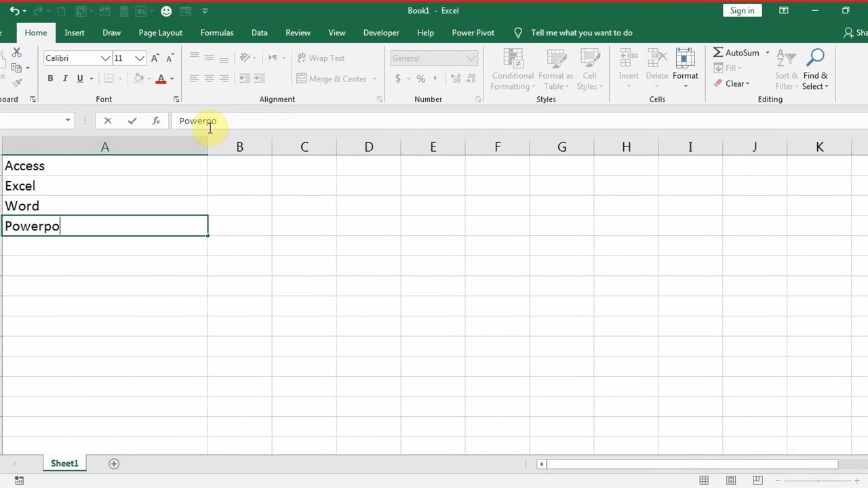Apply the red font color swatch
Screen dimensions: 868x488
161,79
